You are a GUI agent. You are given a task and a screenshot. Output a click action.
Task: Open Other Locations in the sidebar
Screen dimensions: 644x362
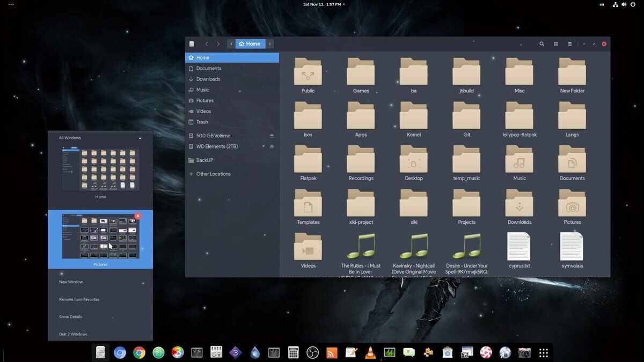[x=213, y=174]
